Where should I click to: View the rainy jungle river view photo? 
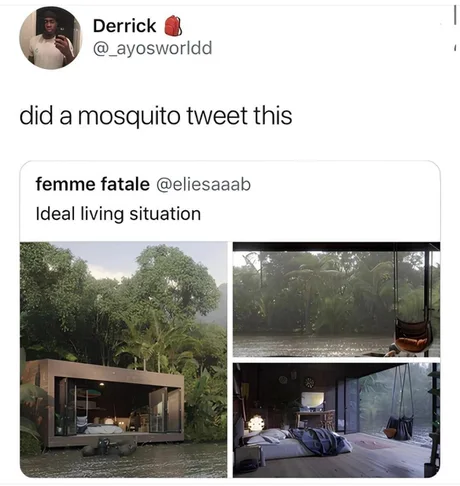(x=336, y=299)
